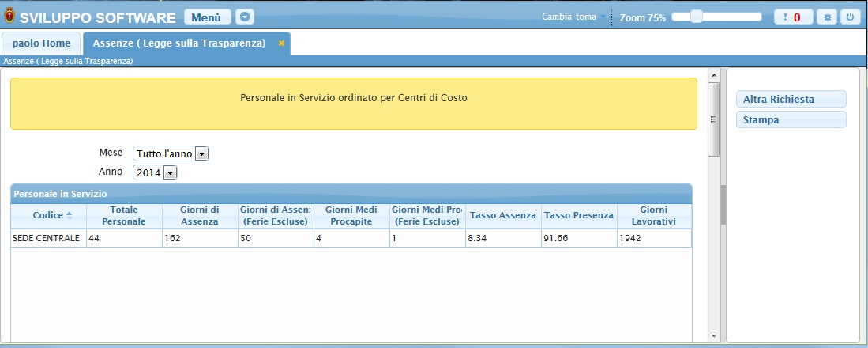This screenshot has width=868, height=348.
Task: Sort by Tasso Assenza column header
Action: [502, 216]
